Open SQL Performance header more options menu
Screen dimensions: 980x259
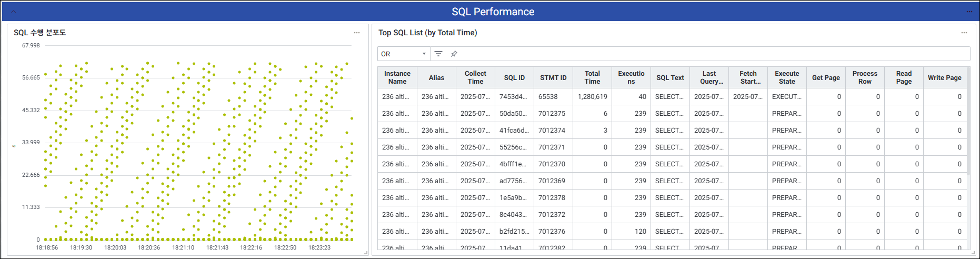969,12
